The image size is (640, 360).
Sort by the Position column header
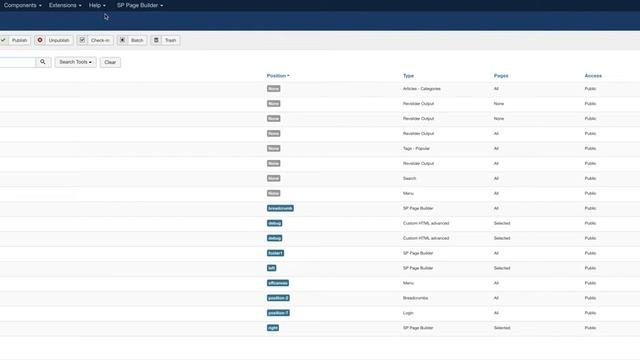pos(278,76)
